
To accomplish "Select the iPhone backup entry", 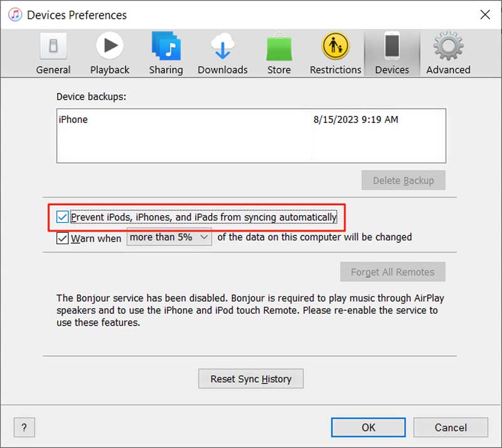I will 188,120.
